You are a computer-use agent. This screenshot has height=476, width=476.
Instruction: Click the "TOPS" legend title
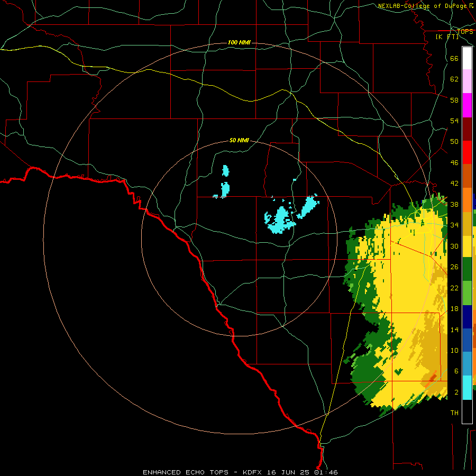465,31
